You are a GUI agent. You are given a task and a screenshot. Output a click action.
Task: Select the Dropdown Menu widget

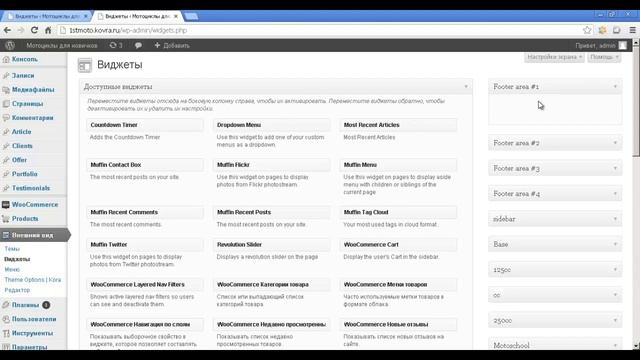click(271, 125)
